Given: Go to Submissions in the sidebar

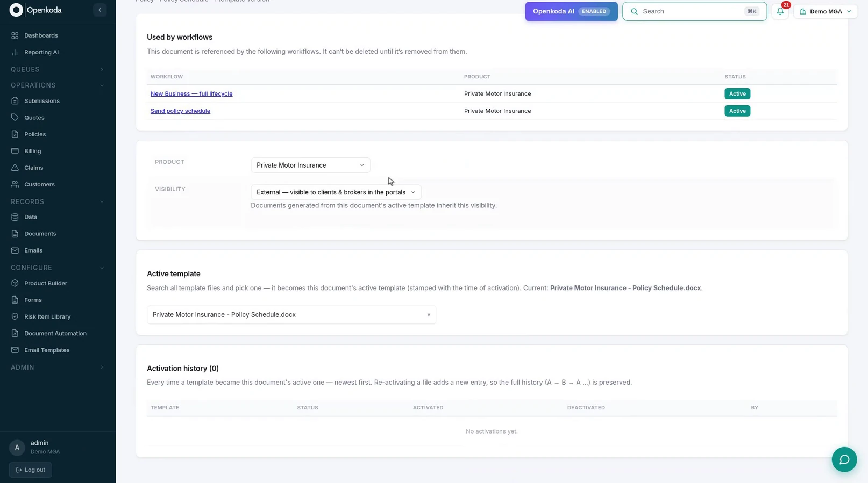Looking at the screenshot, I should pyautogui.click(x=42, y=101).
